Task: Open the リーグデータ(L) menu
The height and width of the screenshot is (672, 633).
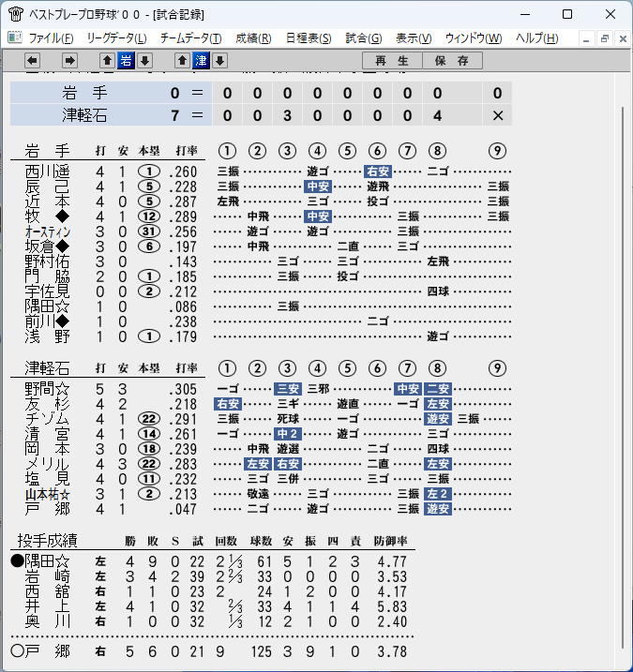Action: point(116,38)
